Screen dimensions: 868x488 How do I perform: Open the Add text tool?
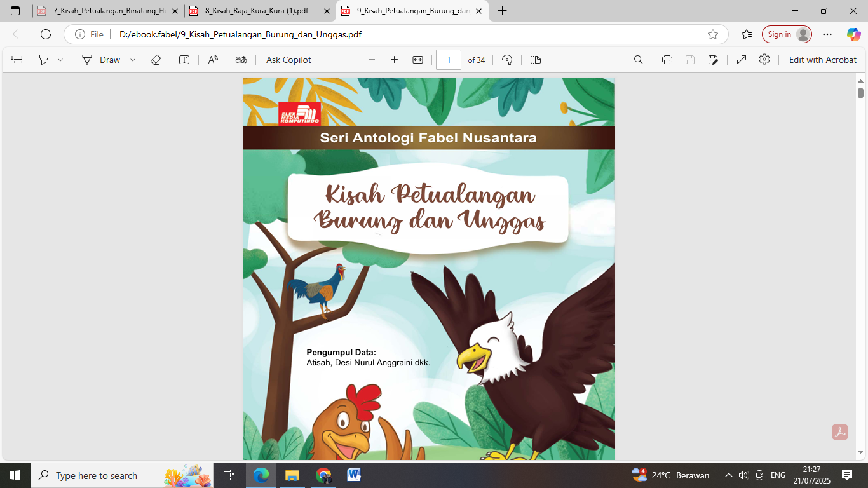pyautogui.click(x=184, y=59)
